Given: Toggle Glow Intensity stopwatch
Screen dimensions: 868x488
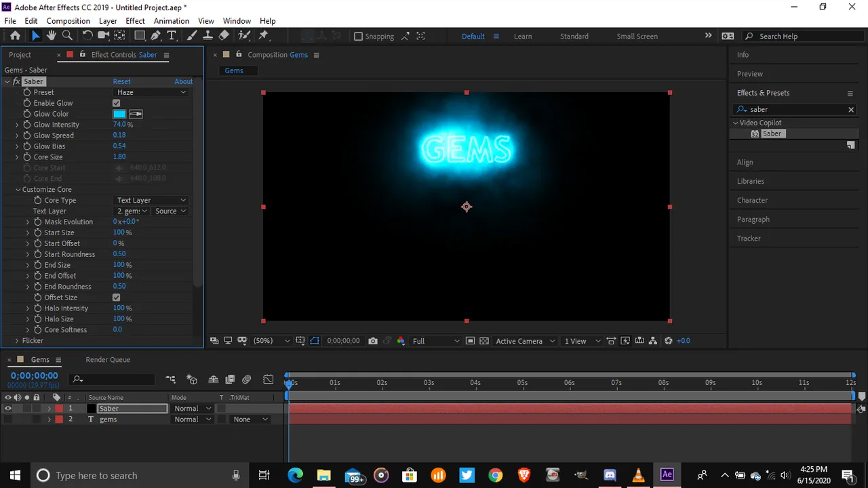Looking at the screenshot, I should click(27, 125).
